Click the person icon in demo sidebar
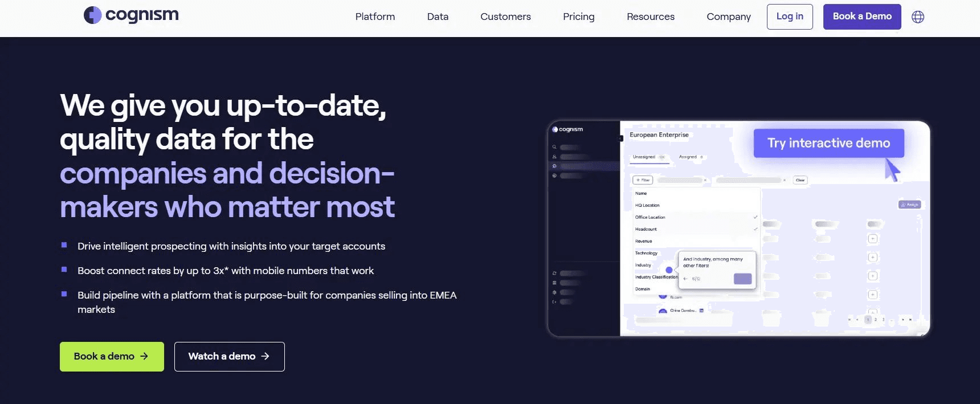This screenshot has height=404, width=980. 554,157
